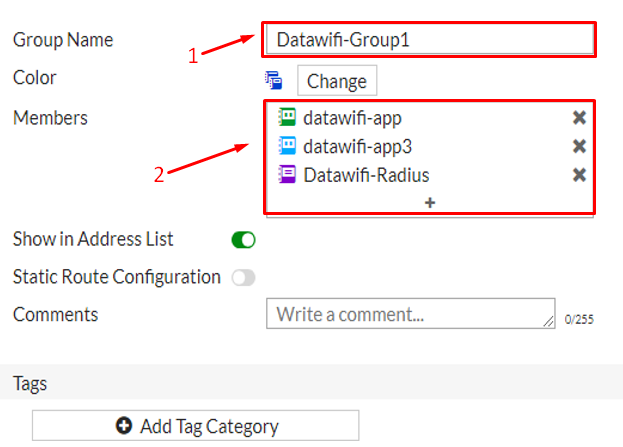Remove datawifi-app3 from members
Screen dimensions: 623x447
click(x=579, y=146)
